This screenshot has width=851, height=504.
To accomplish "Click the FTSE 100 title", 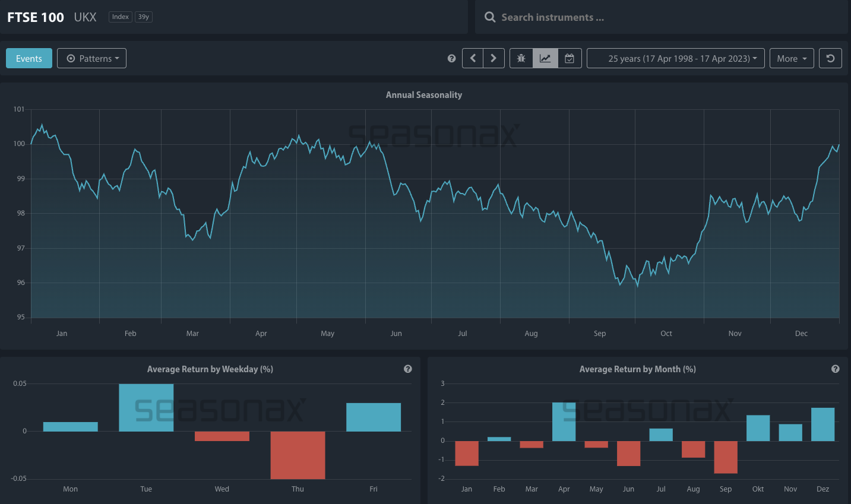I will click(36, 17).
